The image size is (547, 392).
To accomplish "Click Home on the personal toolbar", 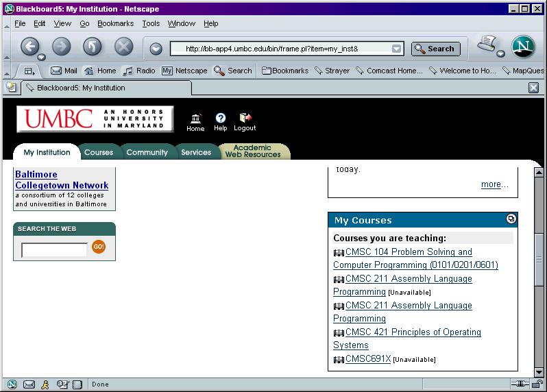I will tap(100, 71).
